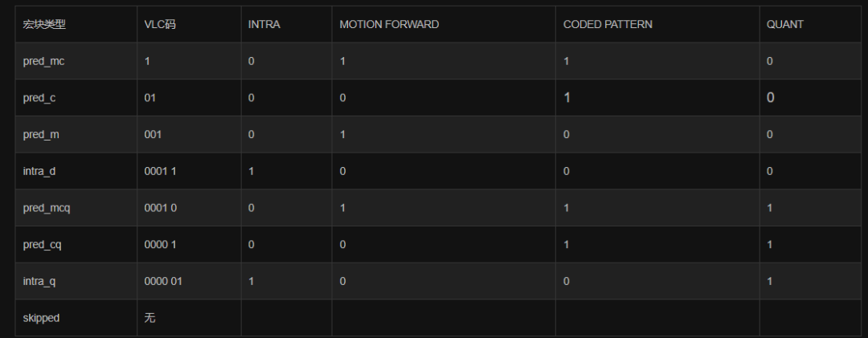Select the pred_m row label

[41, 134]
